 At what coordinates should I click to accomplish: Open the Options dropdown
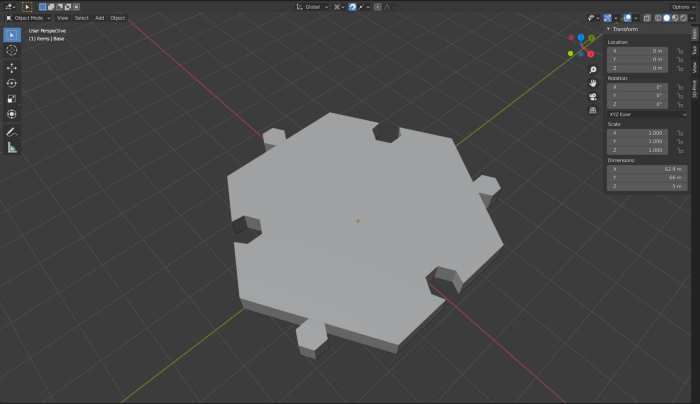point(683,7)
